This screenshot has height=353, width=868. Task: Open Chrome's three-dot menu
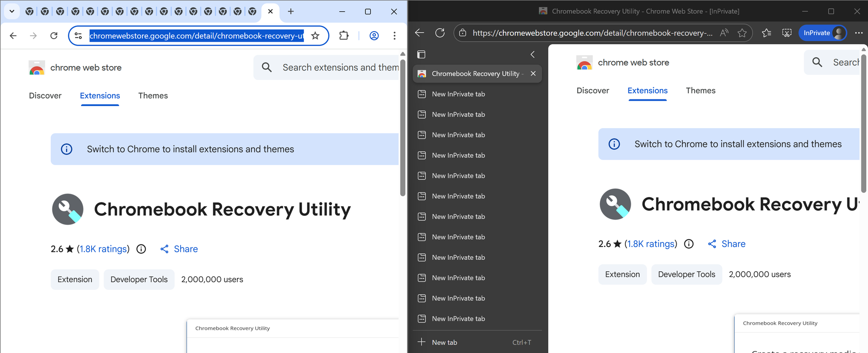tap(394, 36)
